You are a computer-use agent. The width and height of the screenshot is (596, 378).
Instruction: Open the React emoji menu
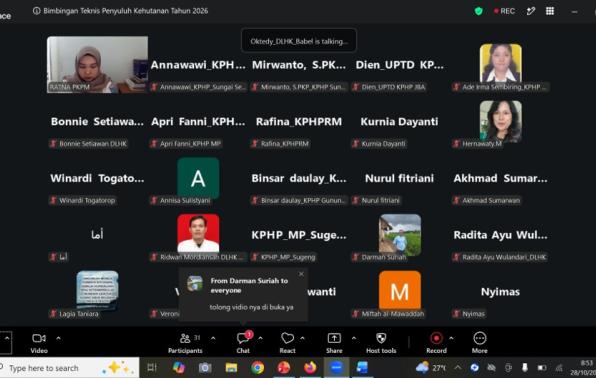click(x=287, y=343)
